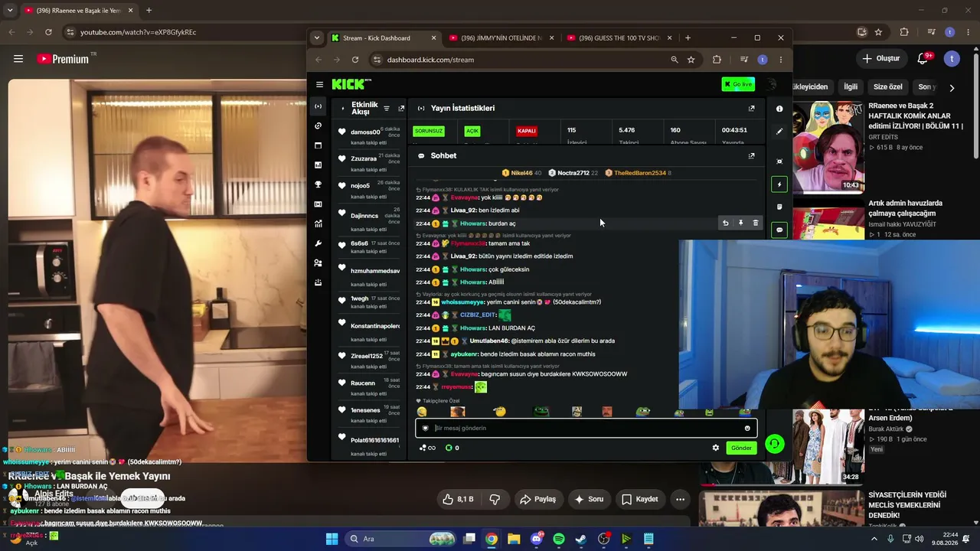The height and width of the screenshot is (551, 980).
Task: Click the Bir mesaj gönderin chat input
Action: (586, 428)
